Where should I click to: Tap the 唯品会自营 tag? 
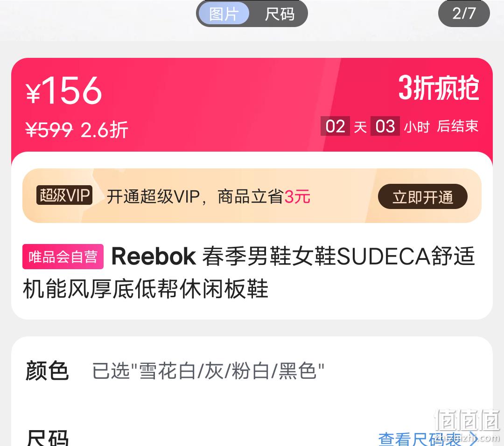click(63, 257)
